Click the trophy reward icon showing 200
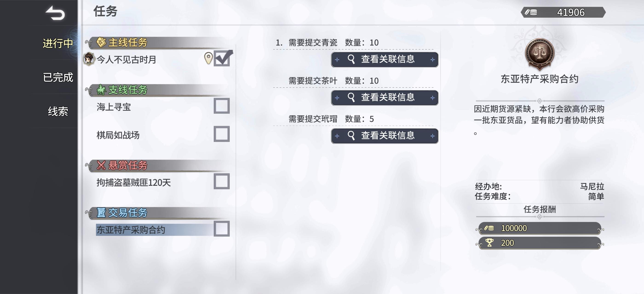The width and height of the screenshot is (644, 294). coord(489,243)
